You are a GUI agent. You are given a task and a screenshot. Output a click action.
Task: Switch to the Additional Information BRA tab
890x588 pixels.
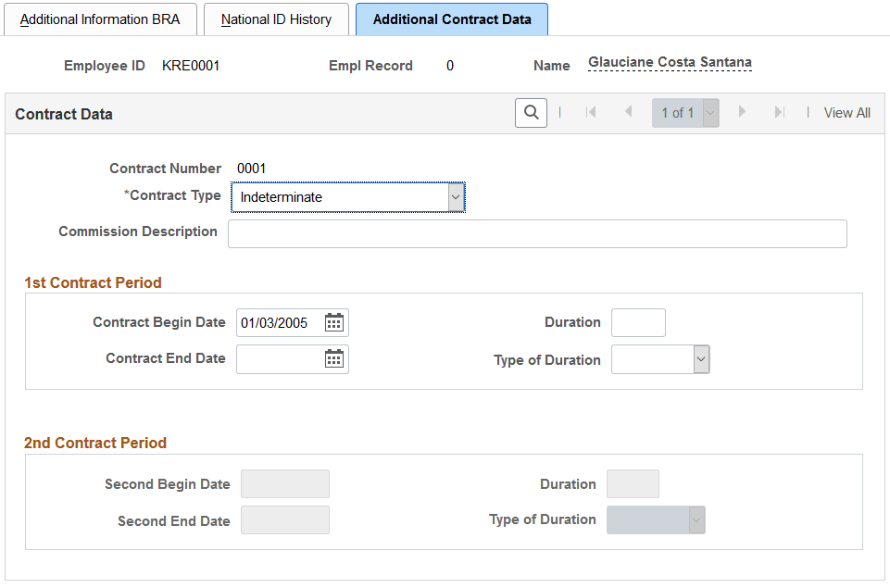point(100,19)
